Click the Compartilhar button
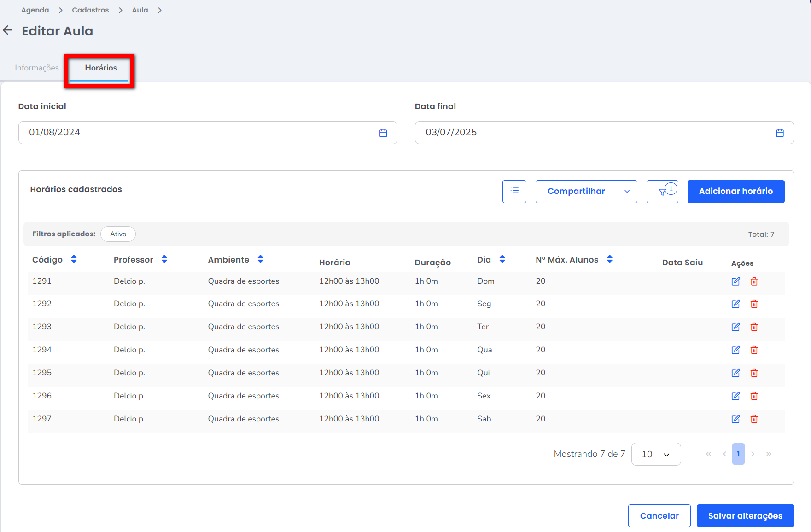This screenshot has height=532, width=811. tap(576, 191)
